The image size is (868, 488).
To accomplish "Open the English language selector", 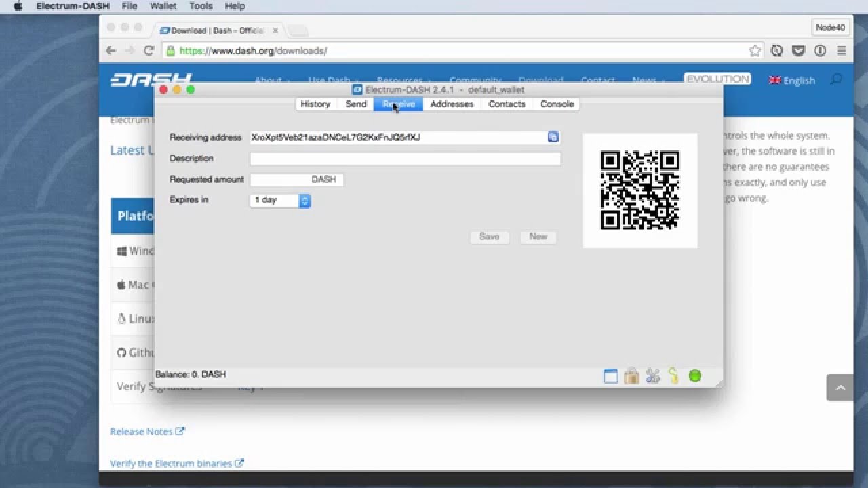I will click(x=792, y=80).
